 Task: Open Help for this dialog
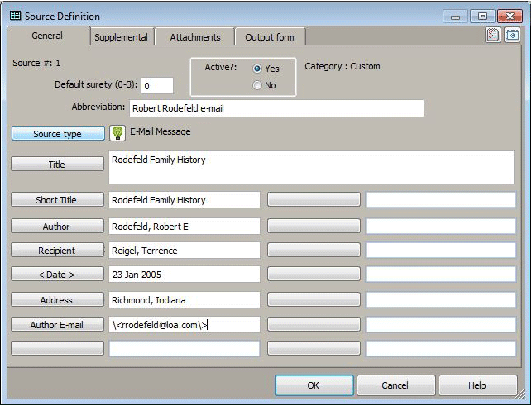478,385
